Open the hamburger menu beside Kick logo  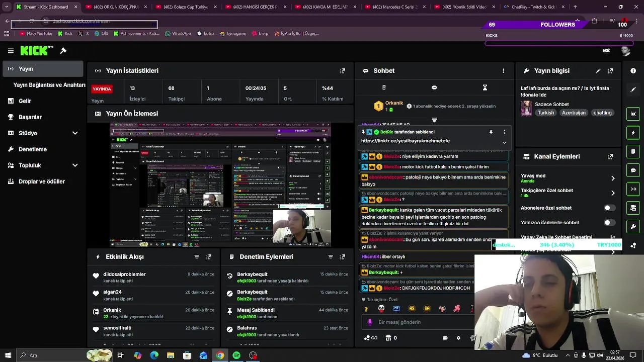tap(11, 51)
